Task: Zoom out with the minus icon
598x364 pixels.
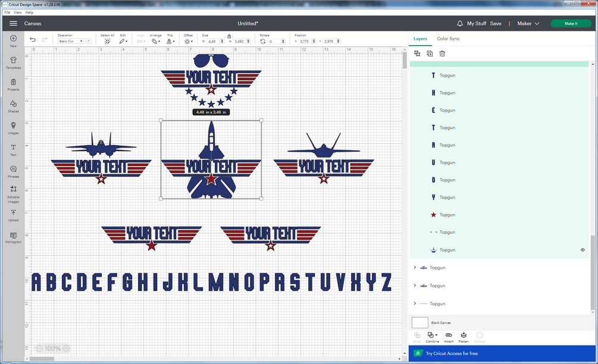Action: coord(40,349)
